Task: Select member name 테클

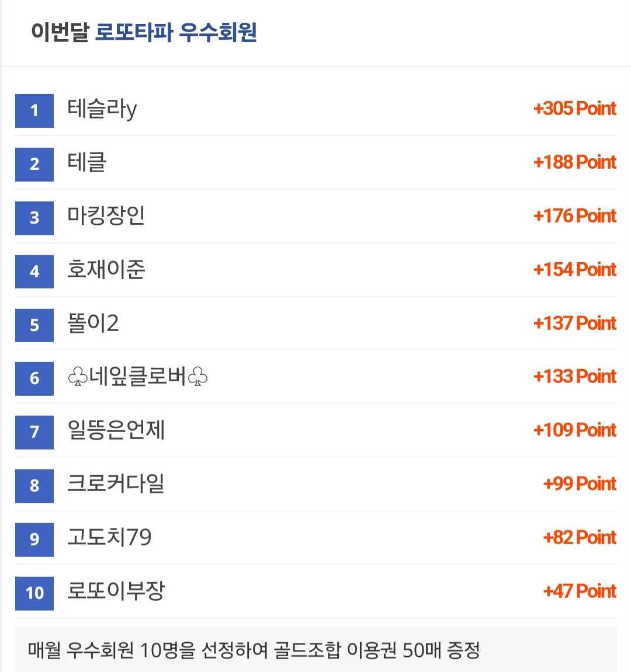Action: point(86,162)
